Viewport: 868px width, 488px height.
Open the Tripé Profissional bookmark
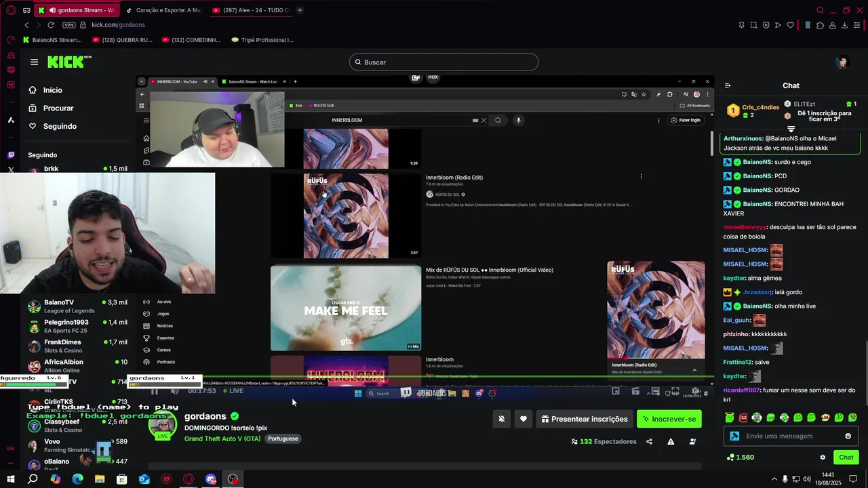pos(262,40)
